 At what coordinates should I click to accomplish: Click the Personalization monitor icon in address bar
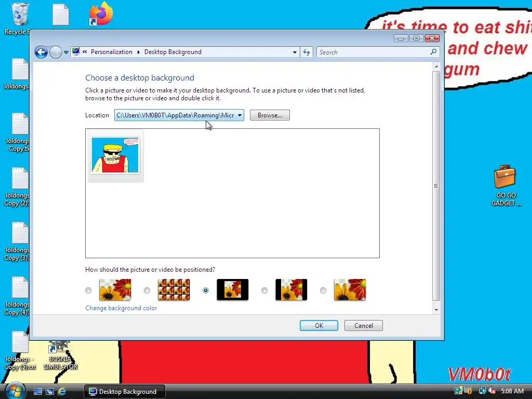tap(76, 51)
